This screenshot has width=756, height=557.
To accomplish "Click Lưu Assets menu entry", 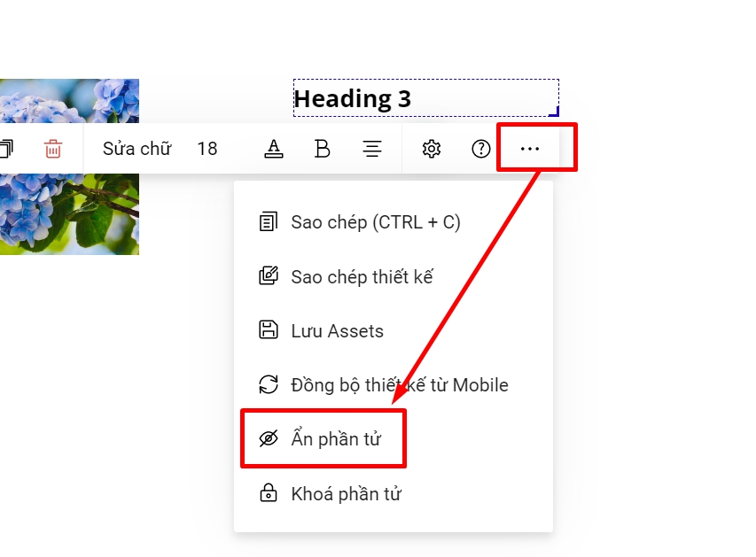I will tap(337, 331).
